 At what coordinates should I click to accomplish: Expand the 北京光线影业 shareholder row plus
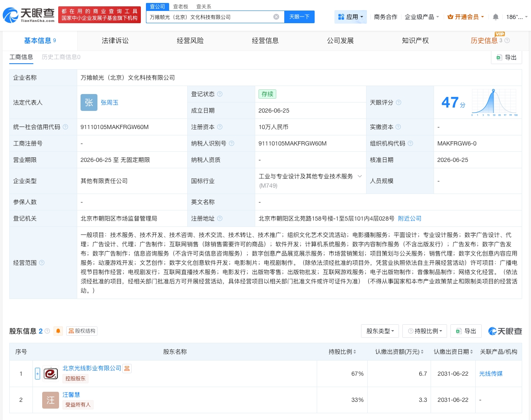[x=38, y=374]
